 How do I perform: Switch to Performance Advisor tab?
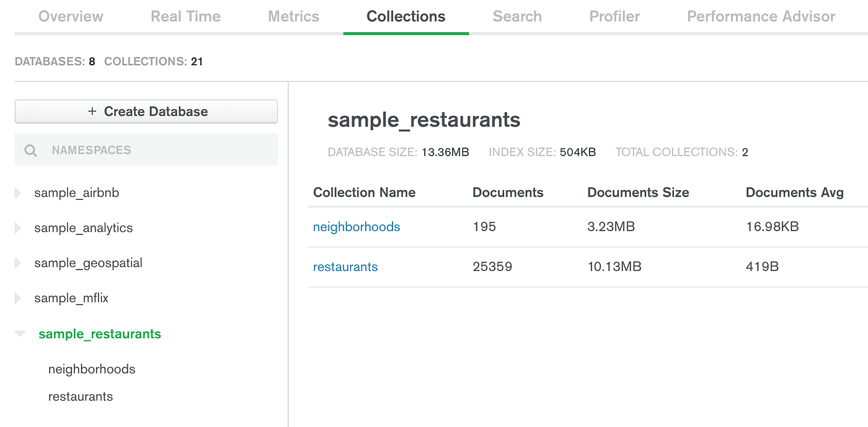tap(761, 16)
